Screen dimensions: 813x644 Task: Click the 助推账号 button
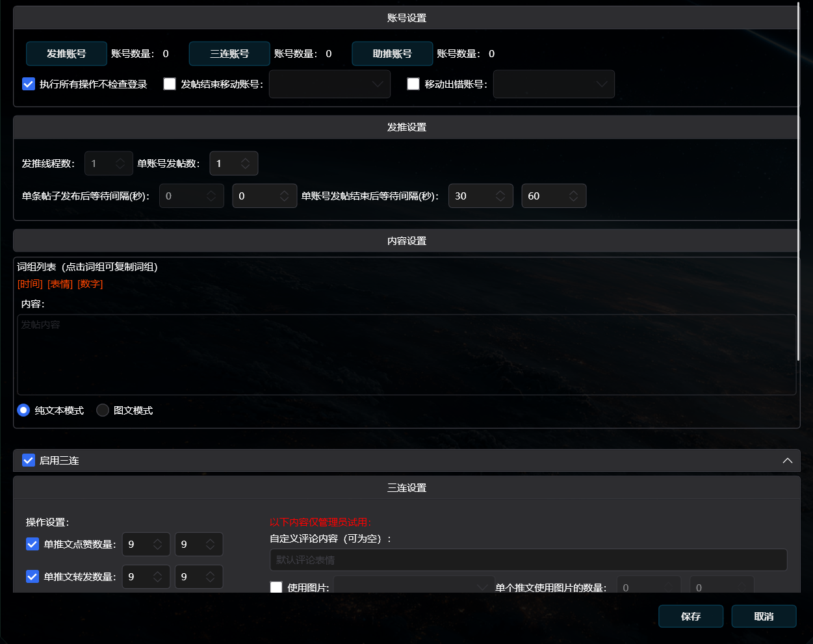pyautogui.click(x=392, y=54)
